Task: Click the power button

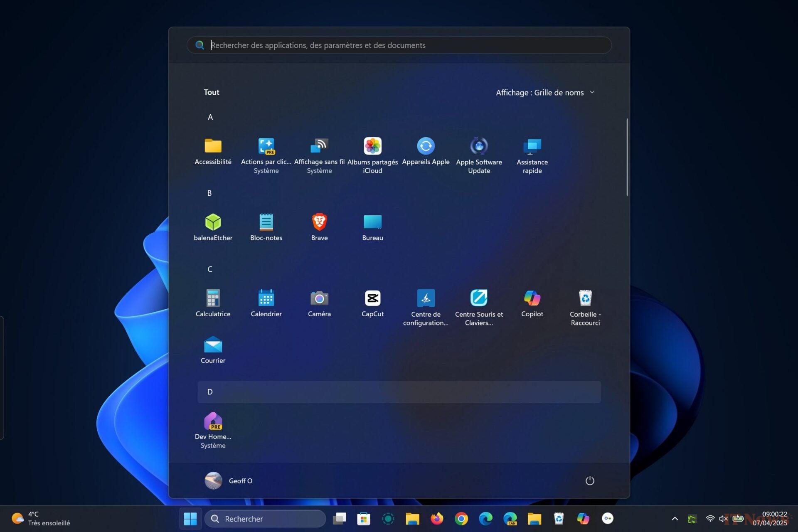Action: [x=589, y=480]
